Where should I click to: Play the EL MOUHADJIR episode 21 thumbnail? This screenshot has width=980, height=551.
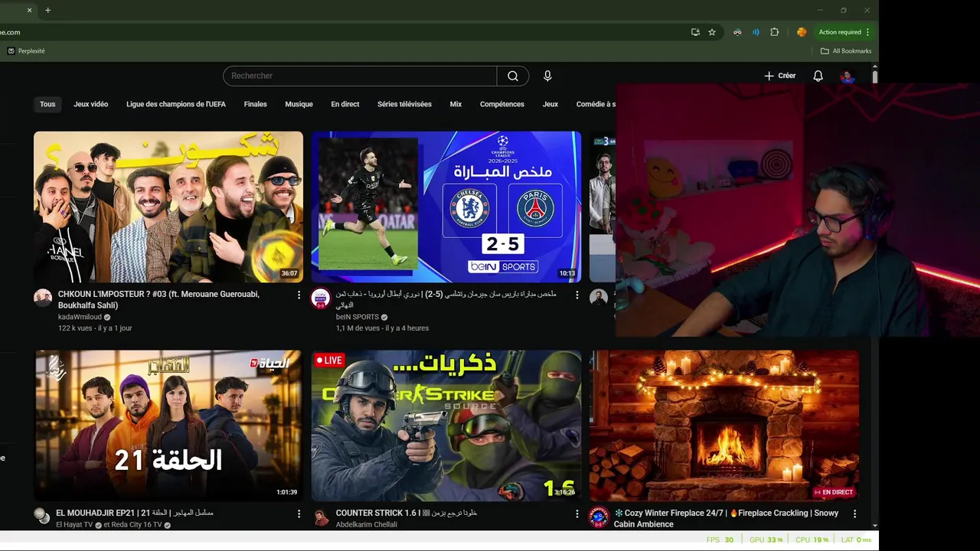pyautogui.click(x=168, y=425)
